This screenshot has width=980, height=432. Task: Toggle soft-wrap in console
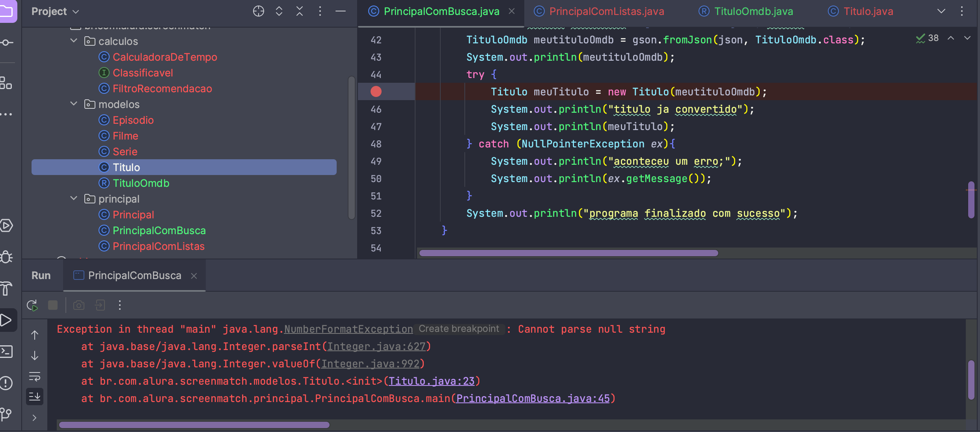point(35,377)
